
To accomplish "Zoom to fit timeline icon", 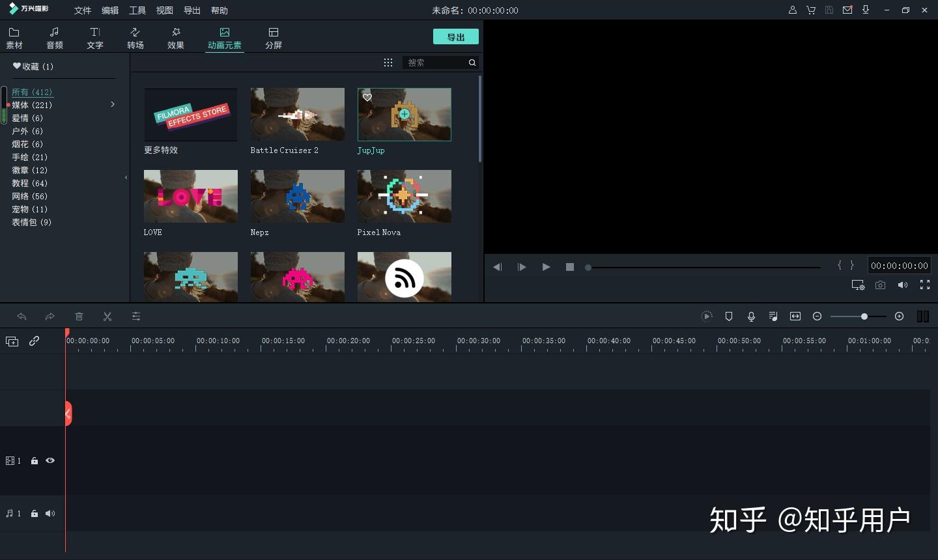I will click(795, 316).
